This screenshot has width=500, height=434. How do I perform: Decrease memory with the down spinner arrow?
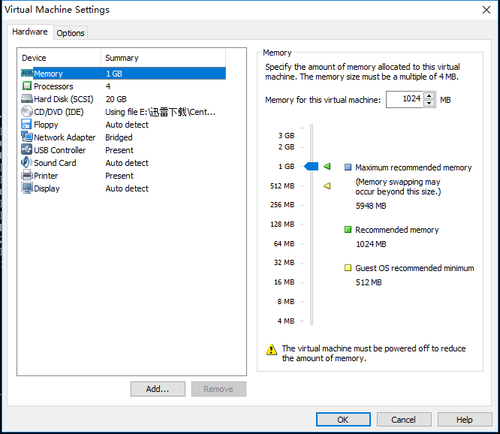429,103
